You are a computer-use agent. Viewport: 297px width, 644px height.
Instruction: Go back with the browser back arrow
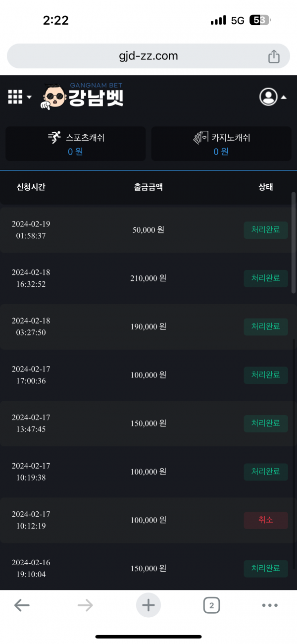[22, 605]
